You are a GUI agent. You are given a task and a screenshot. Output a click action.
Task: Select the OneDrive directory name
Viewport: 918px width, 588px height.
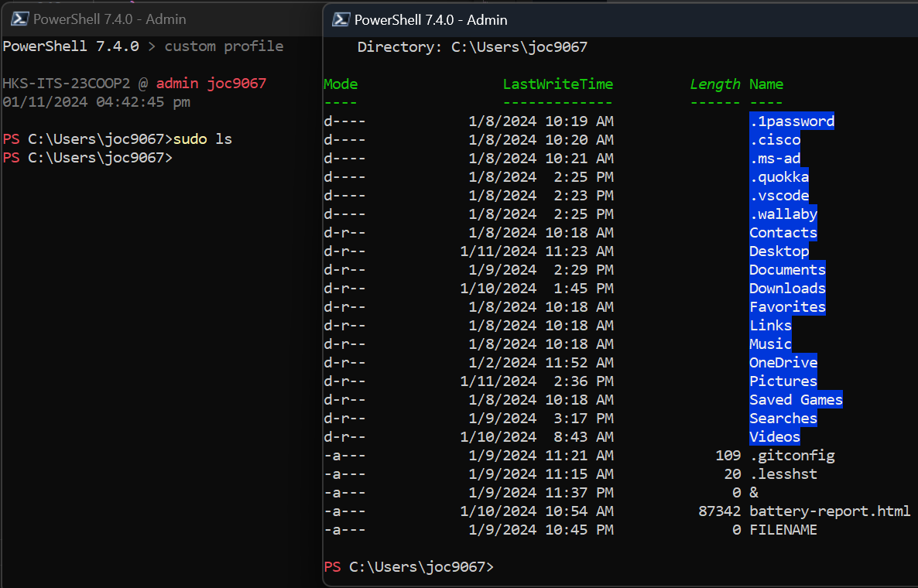(783, 363)
